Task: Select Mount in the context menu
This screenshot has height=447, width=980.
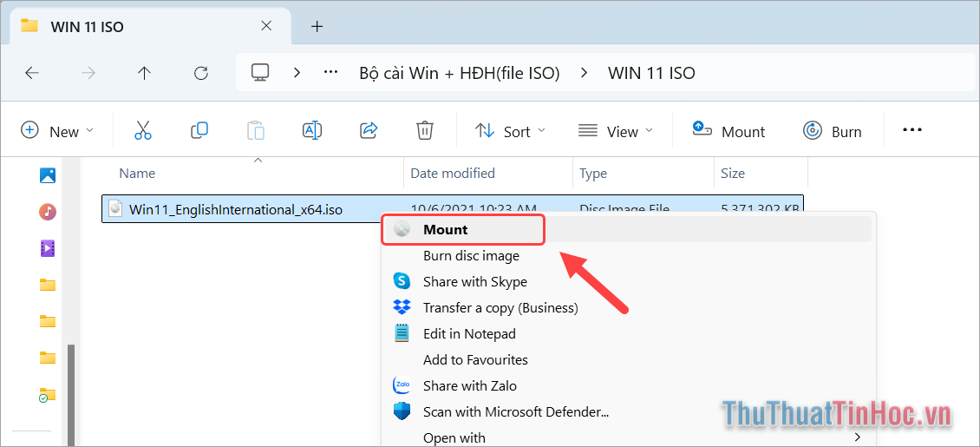Action: (626, 229)
